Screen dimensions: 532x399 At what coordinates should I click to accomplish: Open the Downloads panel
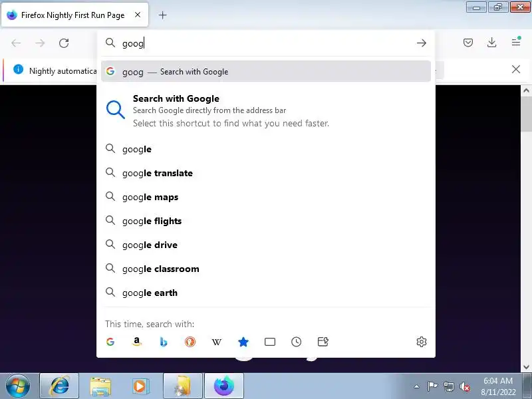pyautogui.click(x=491, y=43)
